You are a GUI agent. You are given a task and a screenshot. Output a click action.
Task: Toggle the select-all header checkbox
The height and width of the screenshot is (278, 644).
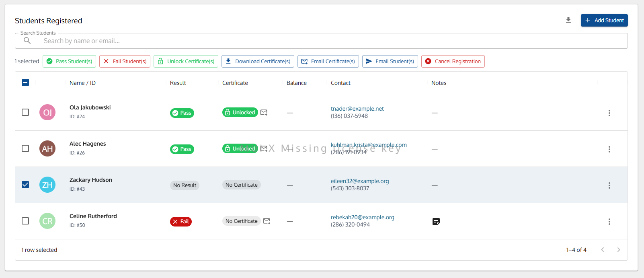(25, 83)
